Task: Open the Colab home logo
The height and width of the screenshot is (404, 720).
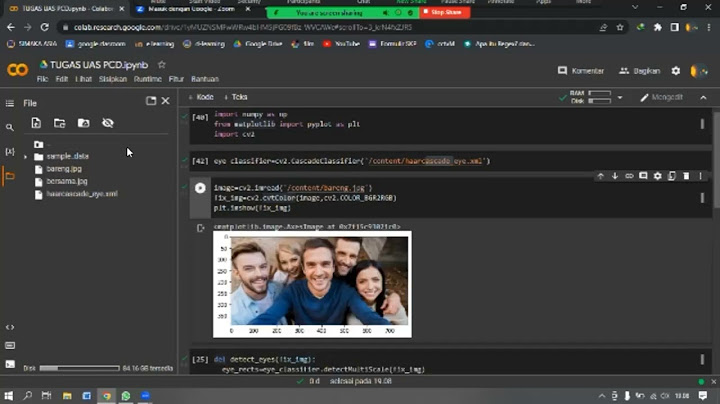Action: (x=17, y=70)
